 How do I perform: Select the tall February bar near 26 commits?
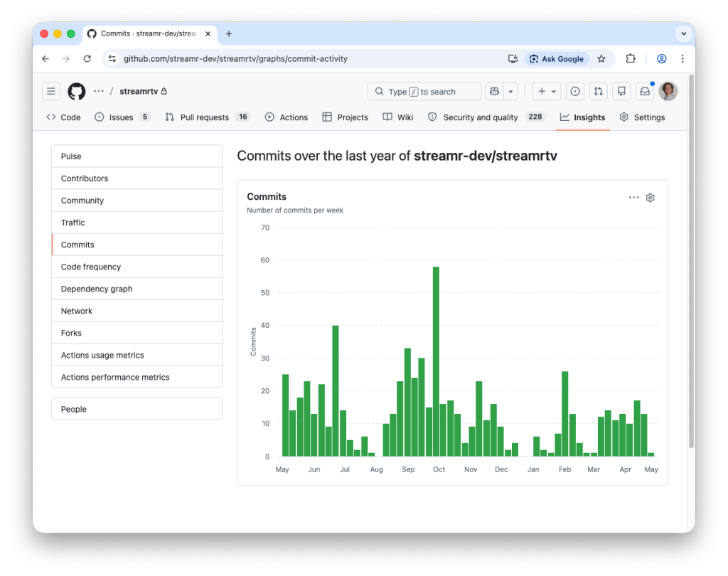[x=565, y=414]
